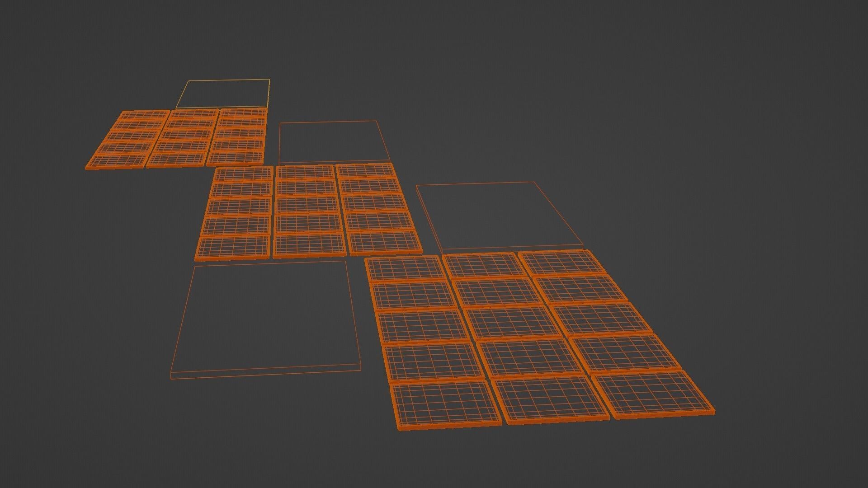Pick the nearest group's back-left corner panel
Image resolution: width=868 pixels, height=488 pixels.
pos(405,267)
